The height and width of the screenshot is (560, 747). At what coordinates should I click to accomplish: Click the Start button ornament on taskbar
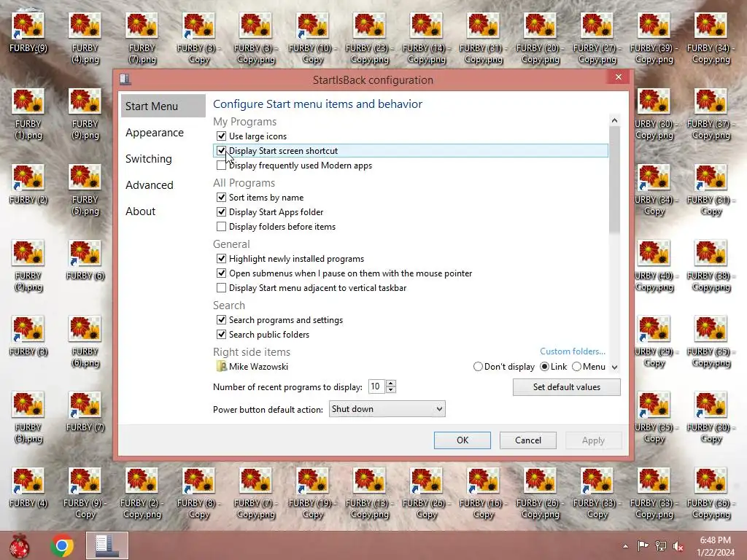(x=19, y=545)
